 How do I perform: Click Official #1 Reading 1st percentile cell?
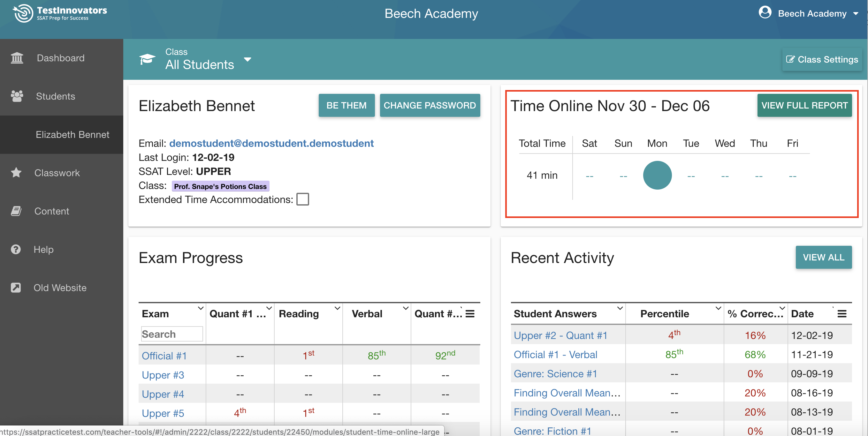click(x=308, y=355)
